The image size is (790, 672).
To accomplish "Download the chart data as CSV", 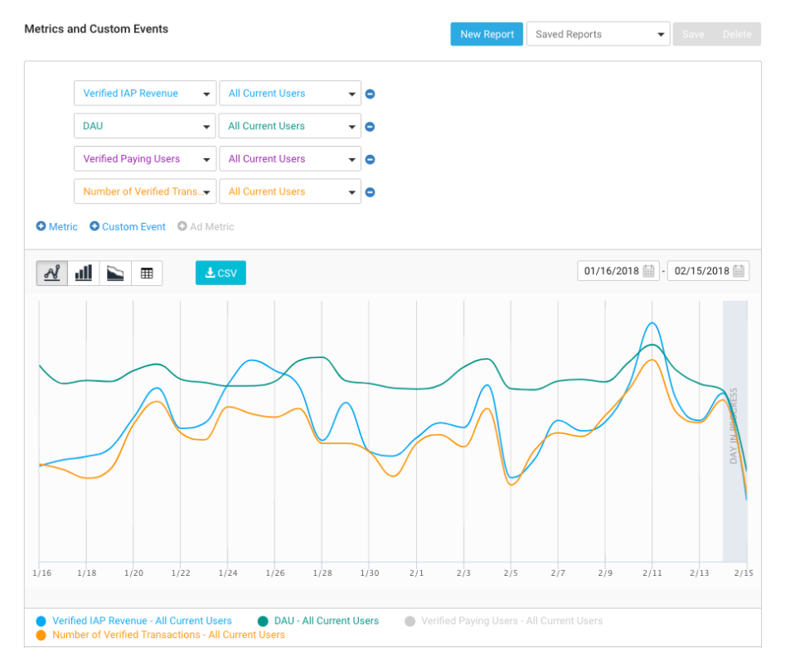I will (221, 273).
